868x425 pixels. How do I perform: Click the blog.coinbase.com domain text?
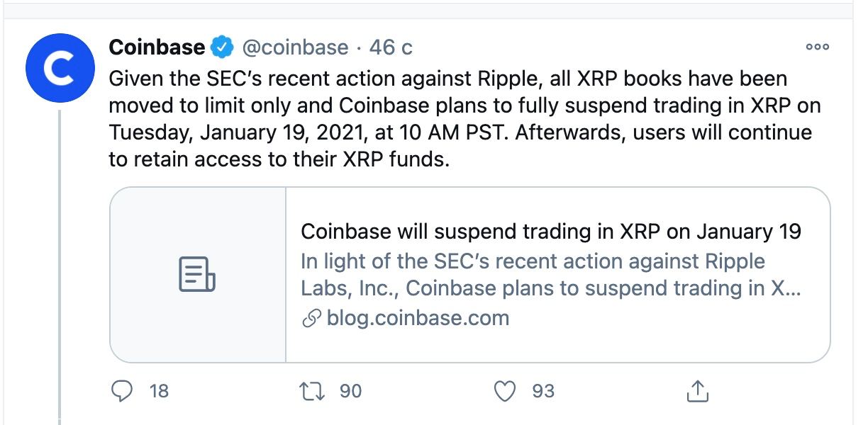point(418,318)
